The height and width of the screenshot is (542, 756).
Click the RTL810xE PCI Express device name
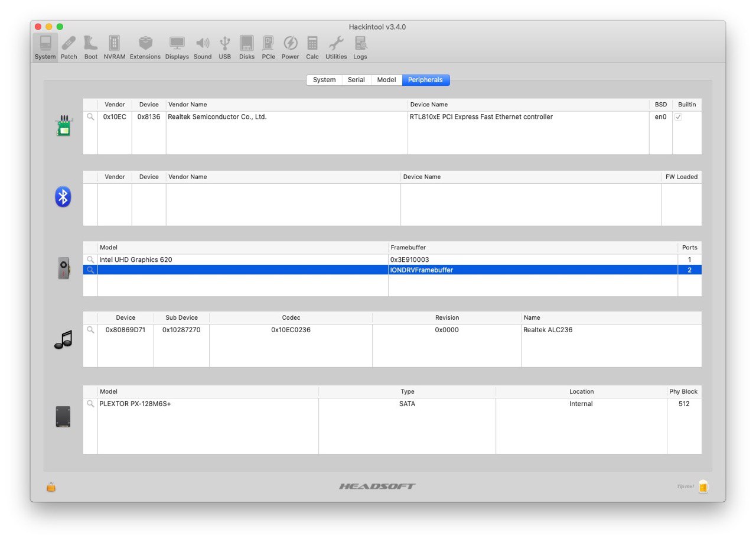point(481,117)
